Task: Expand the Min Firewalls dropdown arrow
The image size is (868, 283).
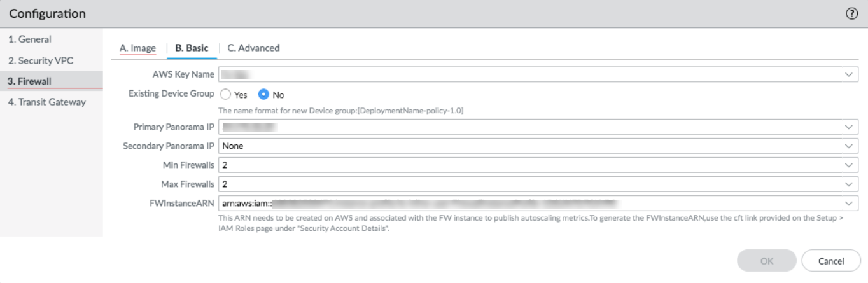Action: tap(848, 165)
